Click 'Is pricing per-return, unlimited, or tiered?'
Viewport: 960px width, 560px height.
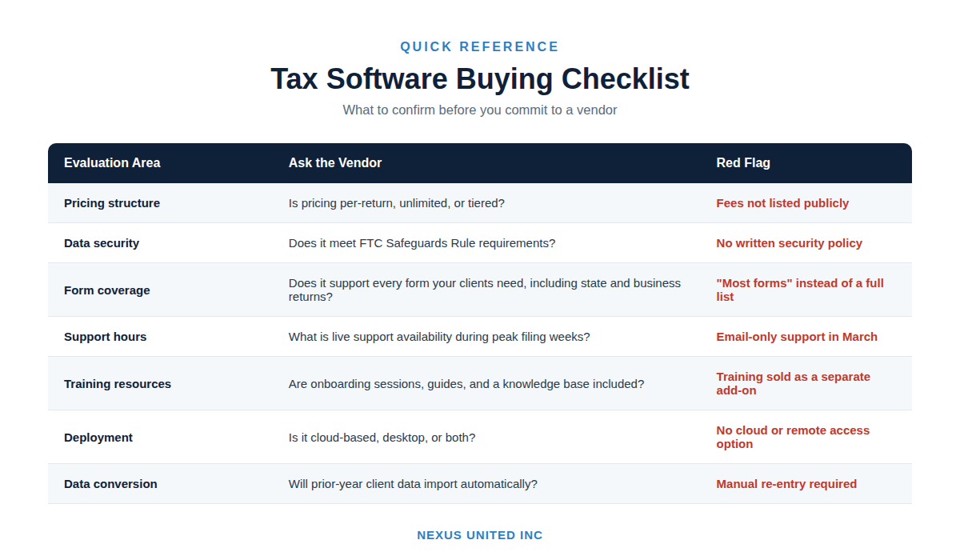(x=397, y=203)
